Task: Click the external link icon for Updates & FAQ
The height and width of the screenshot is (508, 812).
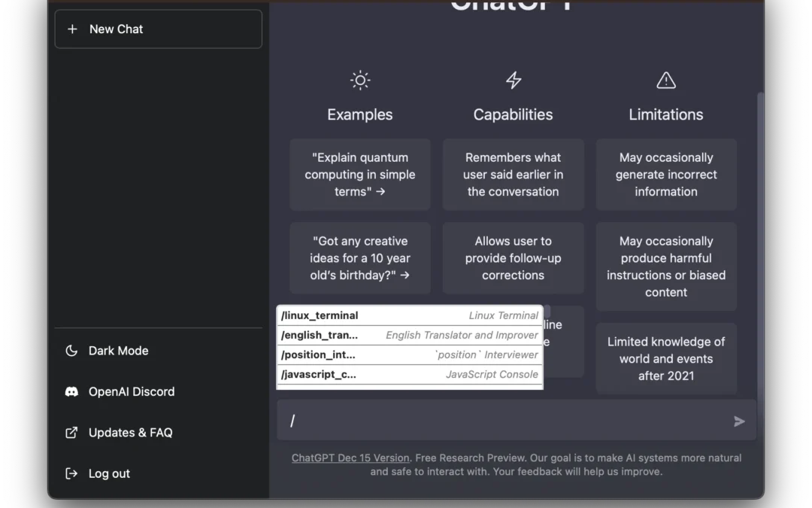Action: 71,432
